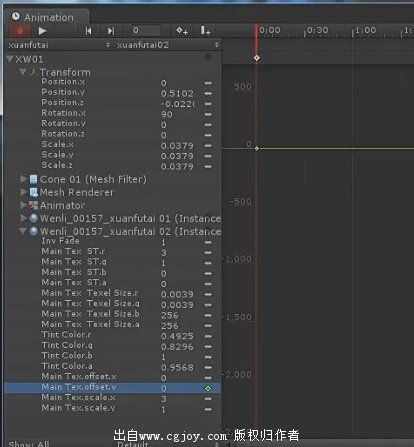414x447 pixels.
Task: Jump to next keyframe
Action: click(x=111, y=31)
